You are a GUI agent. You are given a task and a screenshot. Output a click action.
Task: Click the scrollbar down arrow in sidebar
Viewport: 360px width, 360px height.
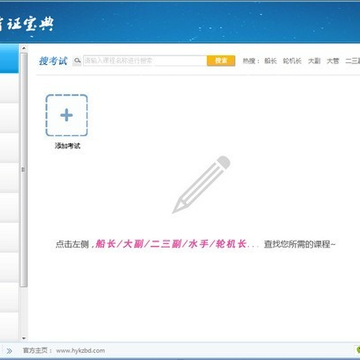tap(23, 338)
